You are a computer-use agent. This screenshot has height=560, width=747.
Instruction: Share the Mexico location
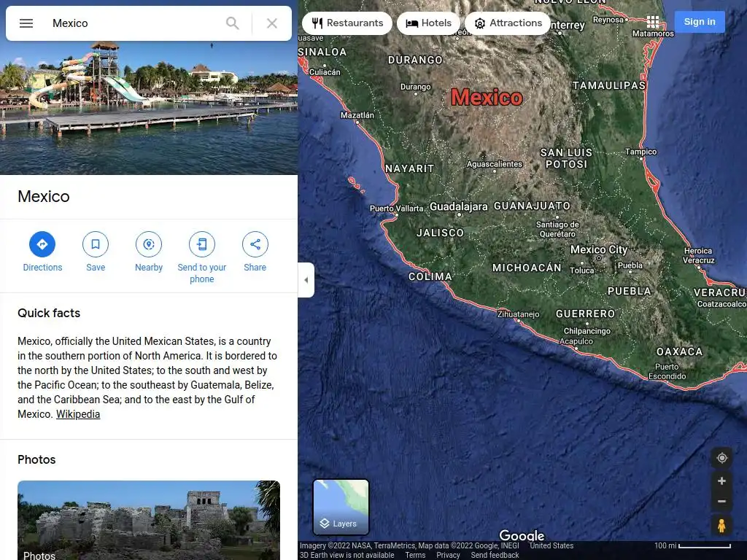click(x=255, y=252)
